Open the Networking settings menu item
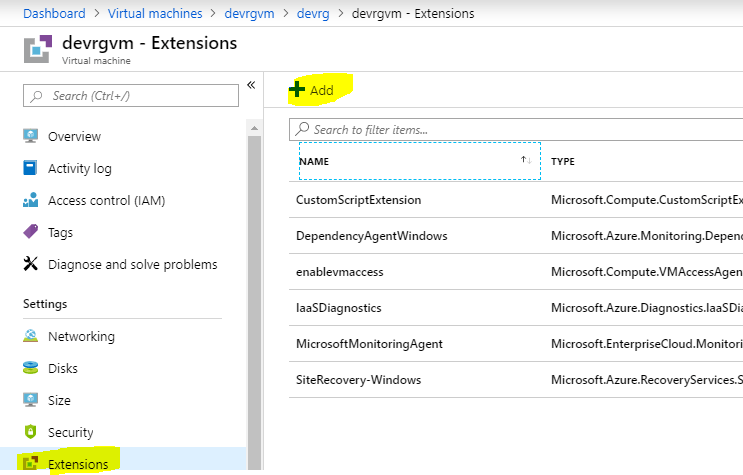The height and width of the screenshot is (475, 743). pyautogui.click(x=81, y=336)
